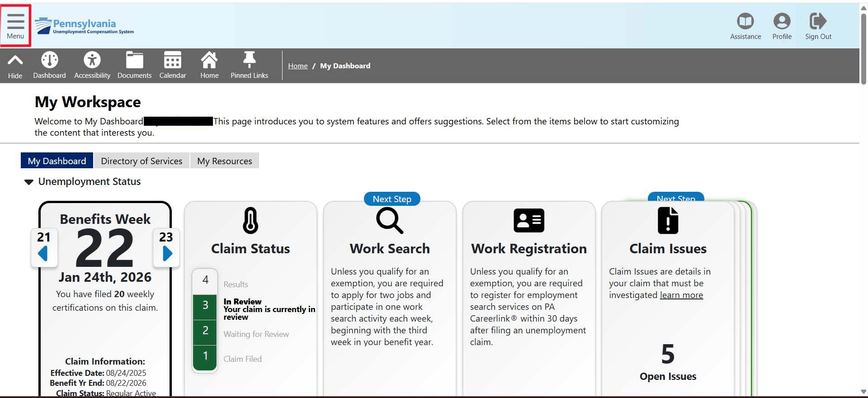Click the Pinned Links pushpin icon

click(x=249, y=60)
